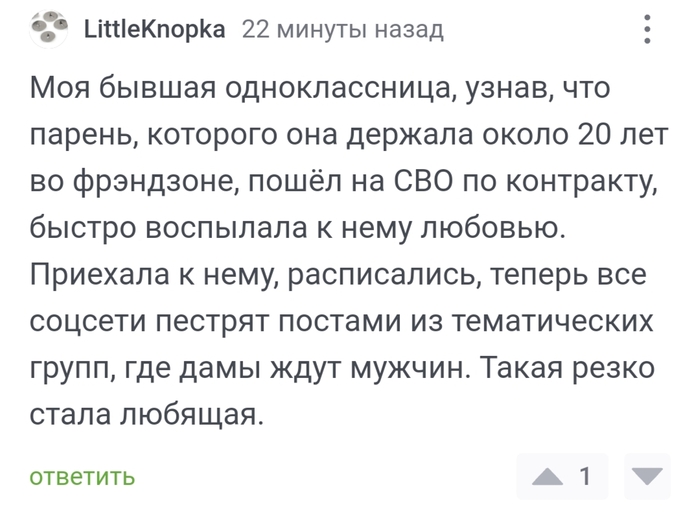The image size is (700, 520).
Task: Click the comment rating count "1"
Action: pos(585,476)
